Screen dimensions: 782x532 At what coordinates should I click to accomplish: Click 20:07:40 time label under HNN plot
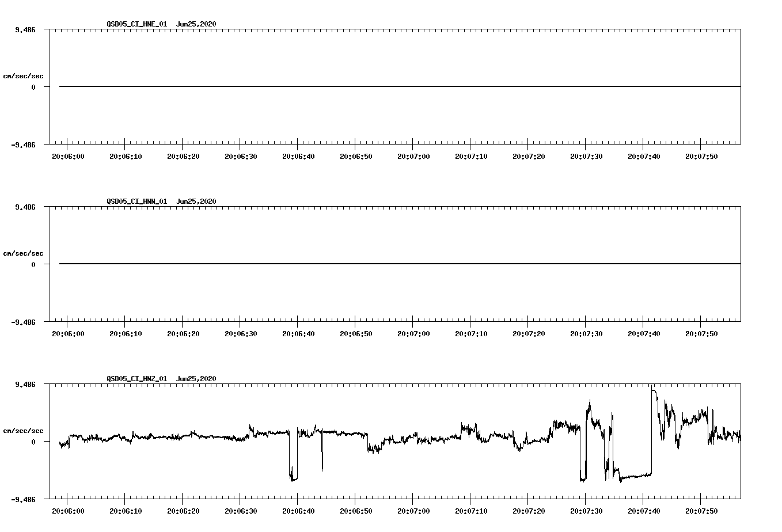(644, 333)
